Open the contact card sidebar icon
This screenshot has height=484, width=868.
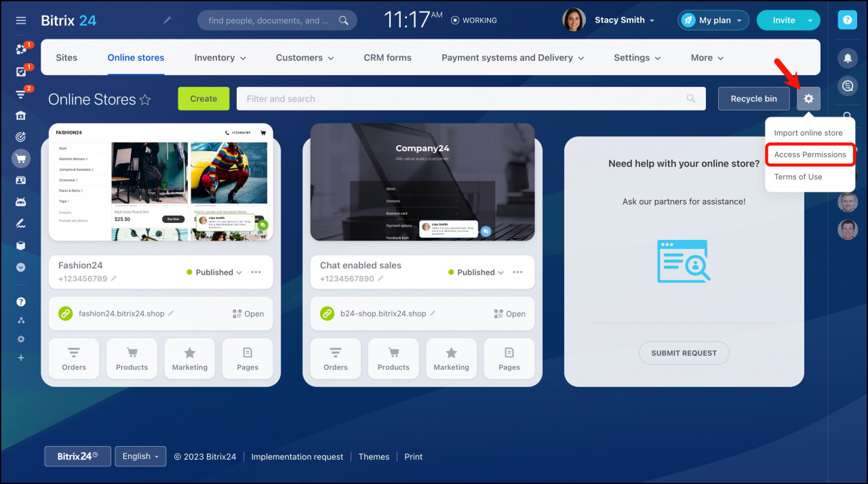(x=21, y=180)
